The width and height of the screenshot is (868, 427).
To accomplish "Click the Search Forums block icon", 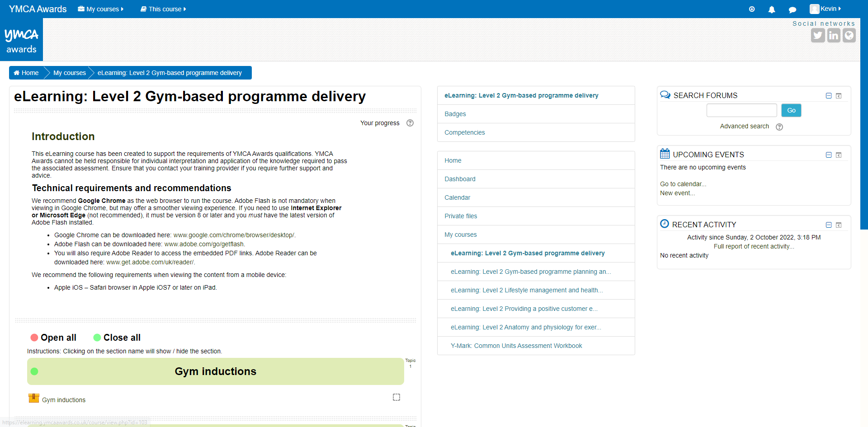I will pos(665,95).
